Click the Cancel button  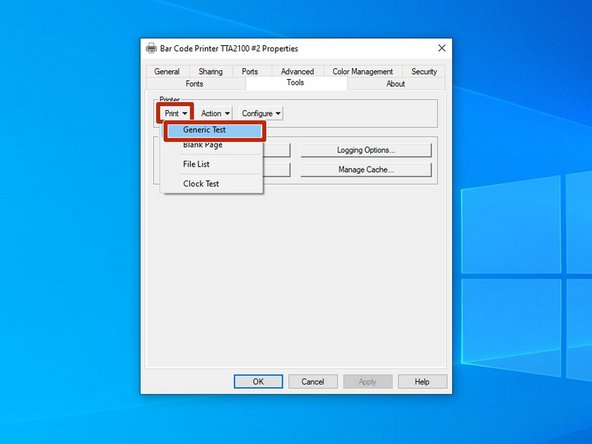313,382
